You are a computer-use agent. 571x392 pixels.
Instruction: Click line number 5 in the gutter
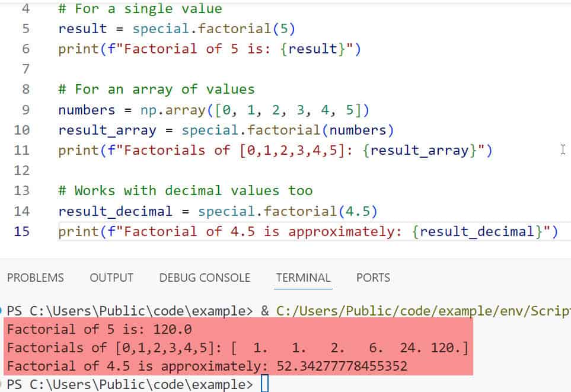pyautogui.click(x=21, y=28)
